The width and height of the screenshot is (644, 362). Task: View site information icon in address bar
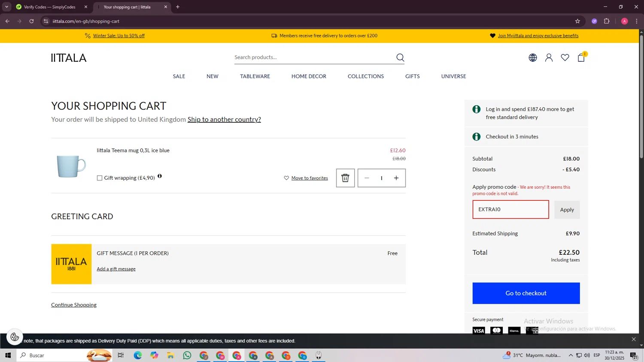46,21
